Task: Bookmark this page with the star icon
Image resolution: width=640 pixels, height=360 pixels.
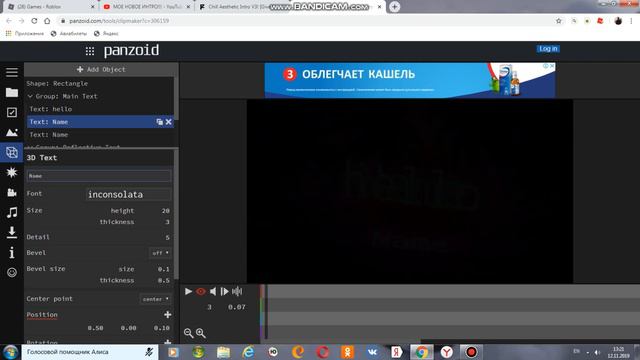Action: 559,21
